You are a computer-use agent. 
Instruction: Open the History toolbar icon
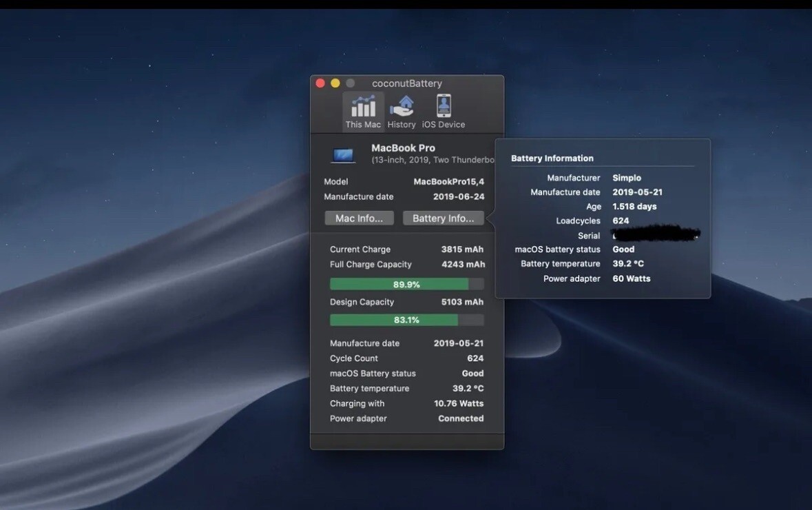pyautogui.click(x=402, y=111)
